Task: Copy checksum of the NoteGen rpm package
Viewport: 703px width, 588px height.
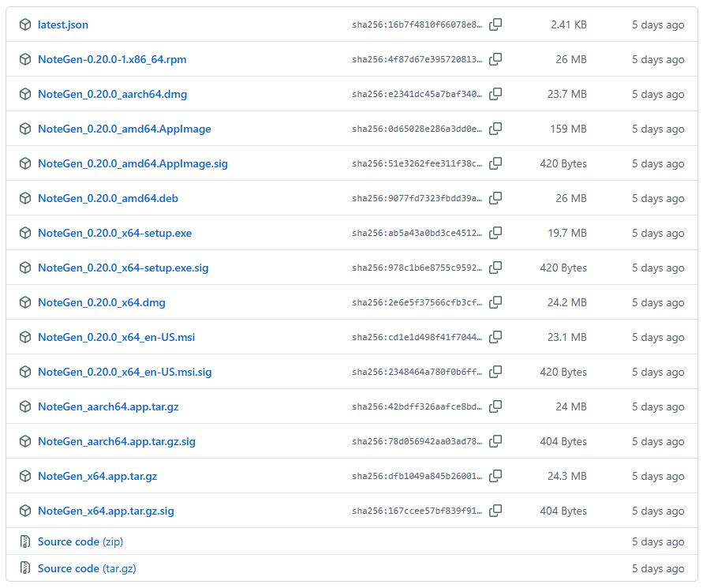Action: (495, 59)
